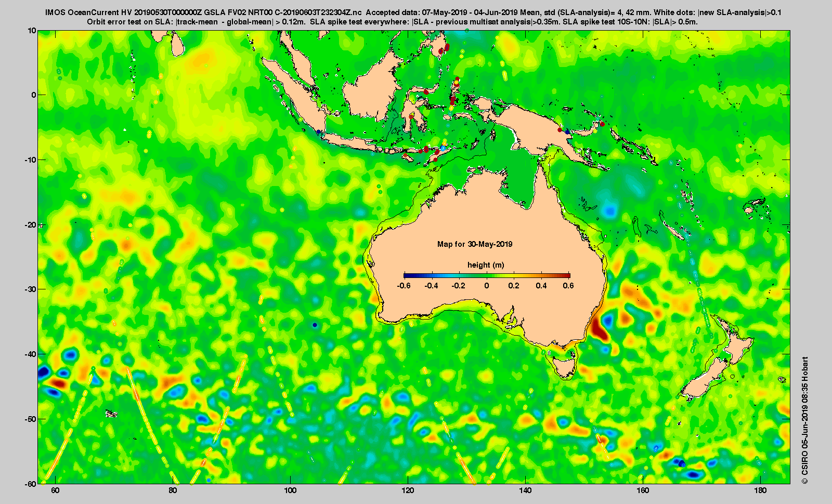The height and width of the screenshot is (504, 832).
Task: Click the latitude axis label 10
Action: coord(32,31)
